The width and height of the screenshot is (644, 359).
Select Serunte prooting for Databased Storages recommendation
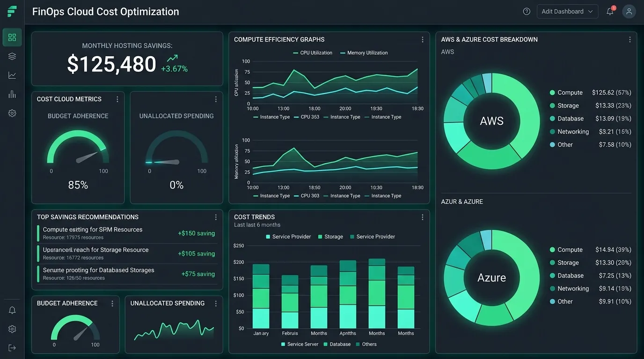pos(127,273)
